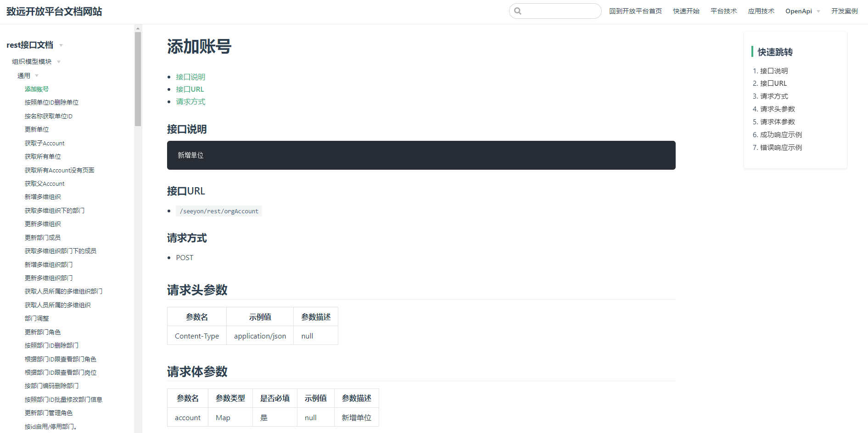Click the 接口说明 anchor link in content
The height and width of the screenshot is (433, 868).
[190, 77]
